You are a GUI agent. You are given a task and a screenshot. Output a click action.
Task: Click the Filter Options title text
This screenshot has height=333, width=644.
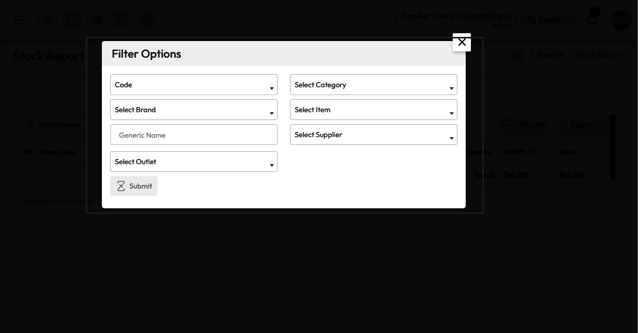click(147, 54)
